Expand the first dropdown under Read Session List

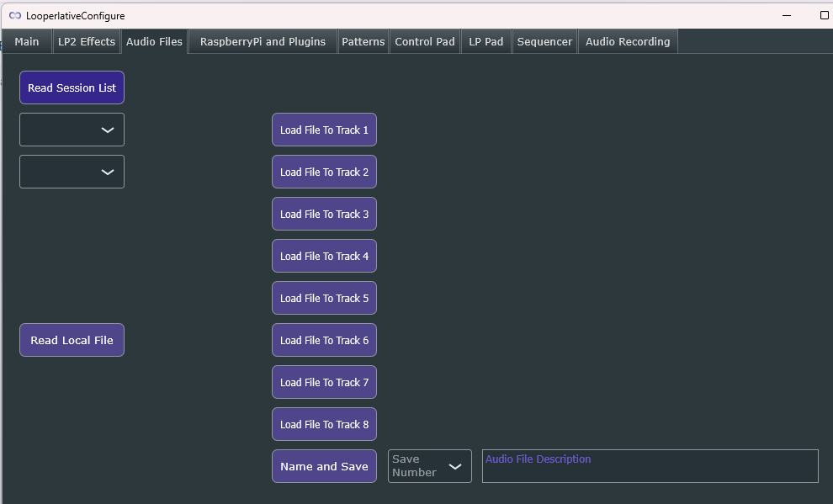[72, 130]
